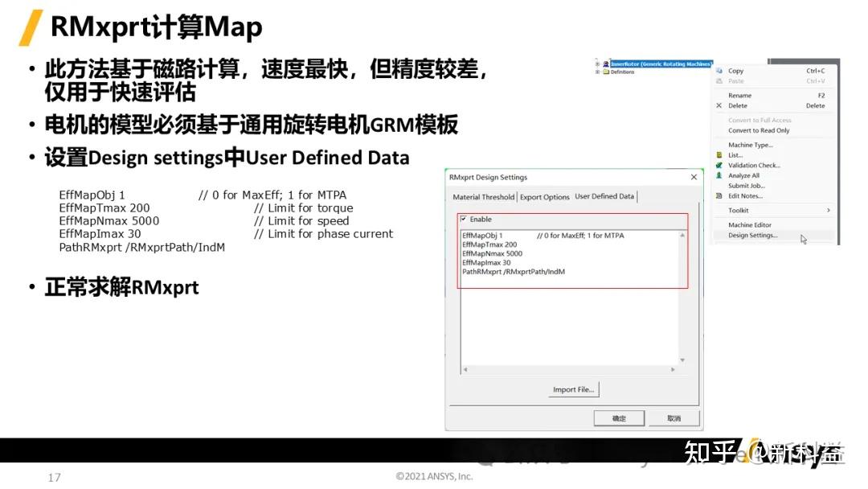Click the Copy icon in context menu

click(x=719, y=71)
